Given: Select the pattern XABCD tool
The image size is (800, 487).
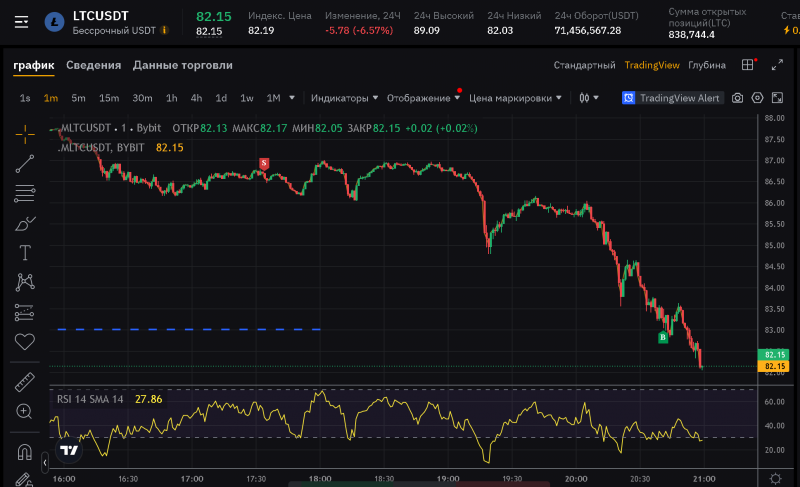Looking at the screenshot, I should coord(24,282).
